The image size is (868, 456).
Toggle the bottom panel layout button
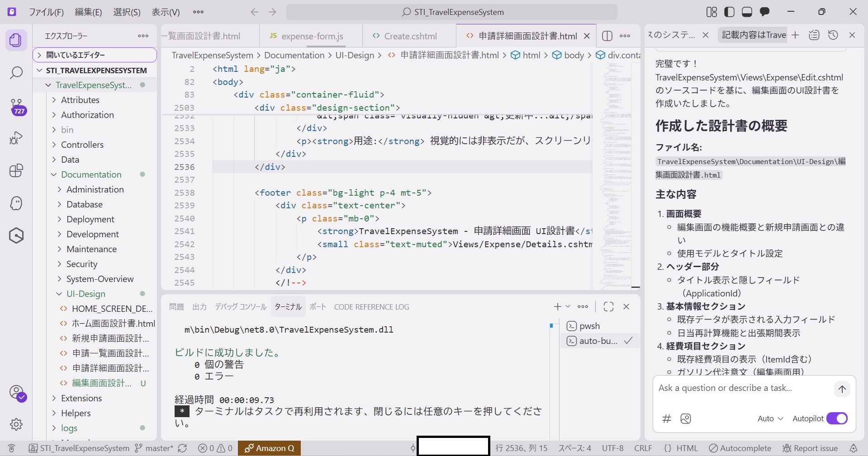click(x=747, y=12)
